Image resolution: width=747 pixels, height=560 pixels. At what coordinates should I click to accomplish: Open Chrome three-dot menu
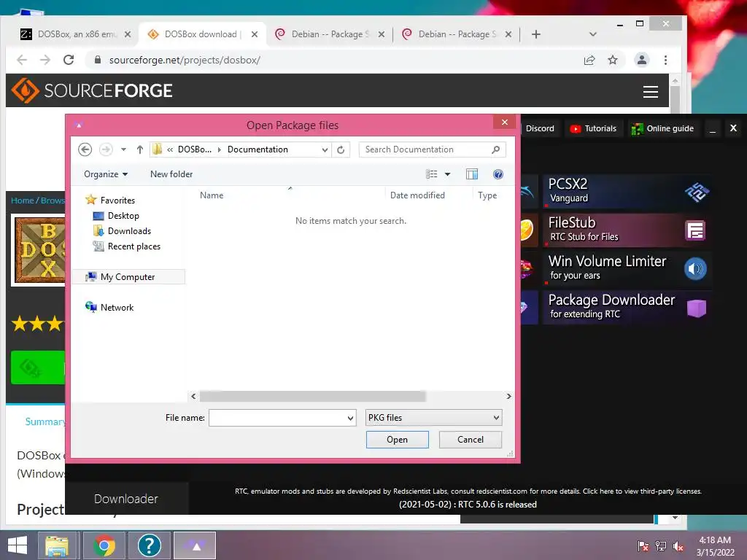pyautogui.click(x=665, y=60)
